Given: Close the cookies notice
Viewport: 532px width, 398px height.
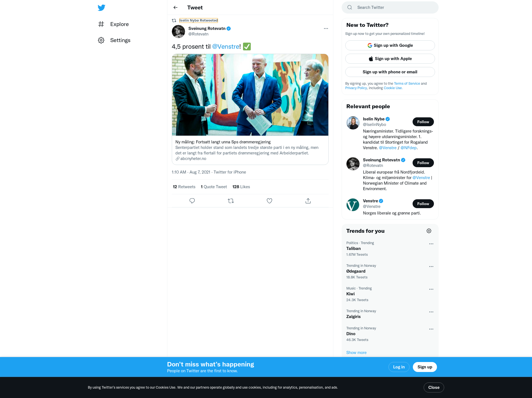Looking at the screenshot, I should pos(434,387).
